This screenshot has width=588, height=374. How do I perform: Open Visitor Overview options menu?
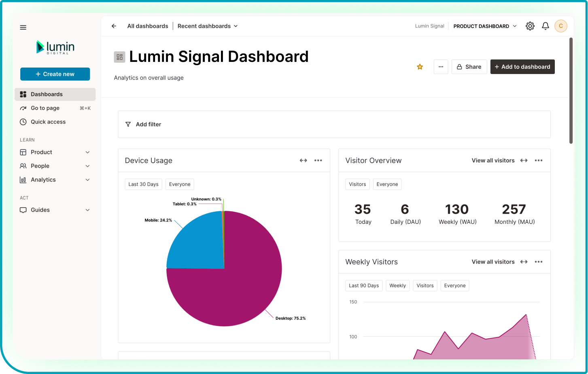pyautogui.click(x=539, y=161)
